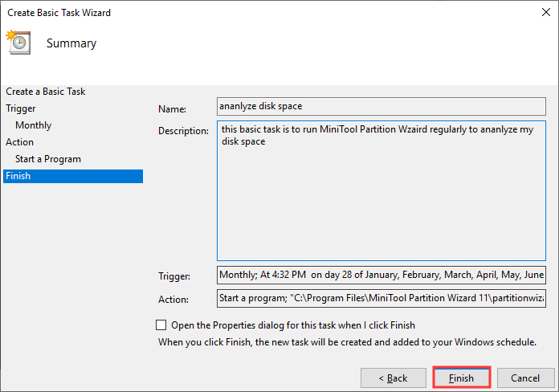Click the 'Action:' field label
The height and width of the screenshot is (392, 559).
pyautogui.click(x=173, y=300)
